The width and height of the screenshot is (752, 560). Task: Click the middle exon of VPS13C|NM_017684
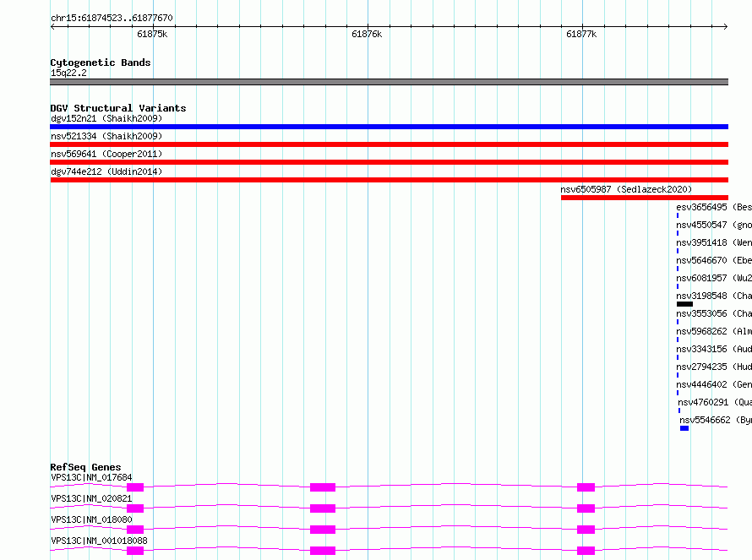[323, 487]
